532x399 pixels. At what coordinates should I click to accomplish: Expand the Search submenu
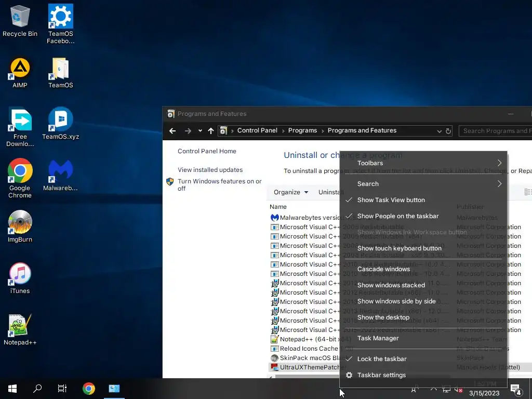click(x=423, y=184)
